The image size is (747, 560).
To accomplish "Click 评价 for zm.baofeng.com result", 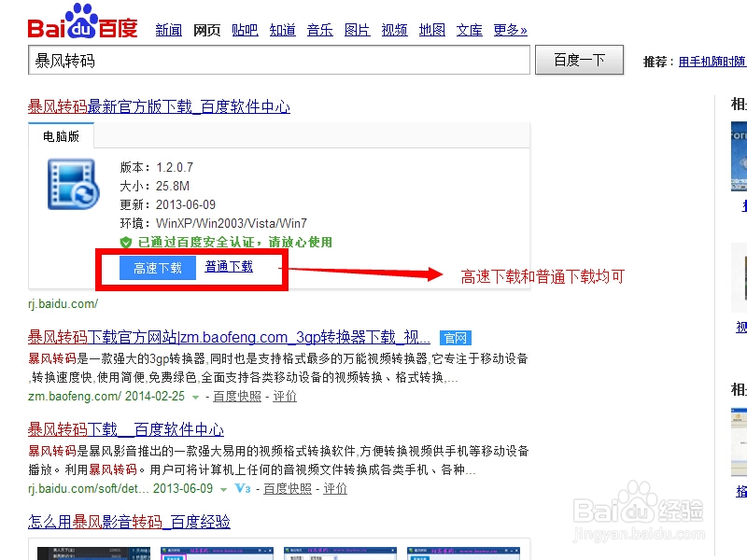I will coord(285,396).
